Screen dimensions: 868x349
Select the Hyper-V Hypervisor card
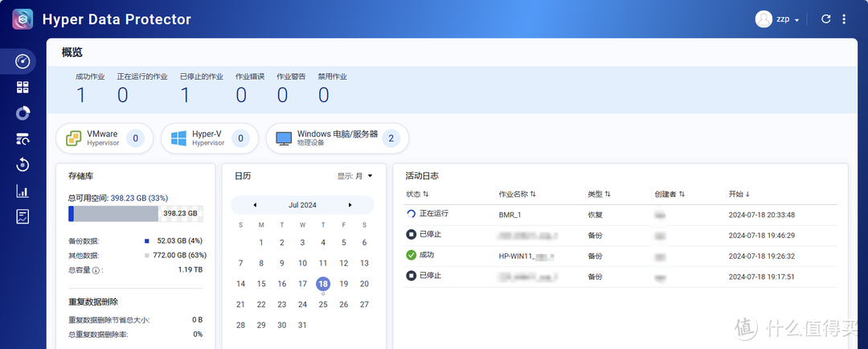[x=209, y=138]
